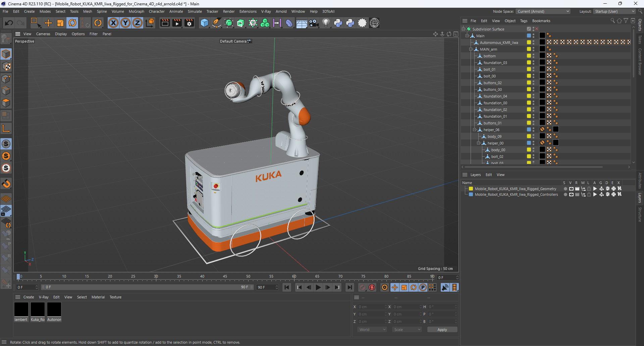Image resolution: width=644 pixels, height=346 pixels.
Task: Select Polygons mode in left palette
Action: point(6,103)
